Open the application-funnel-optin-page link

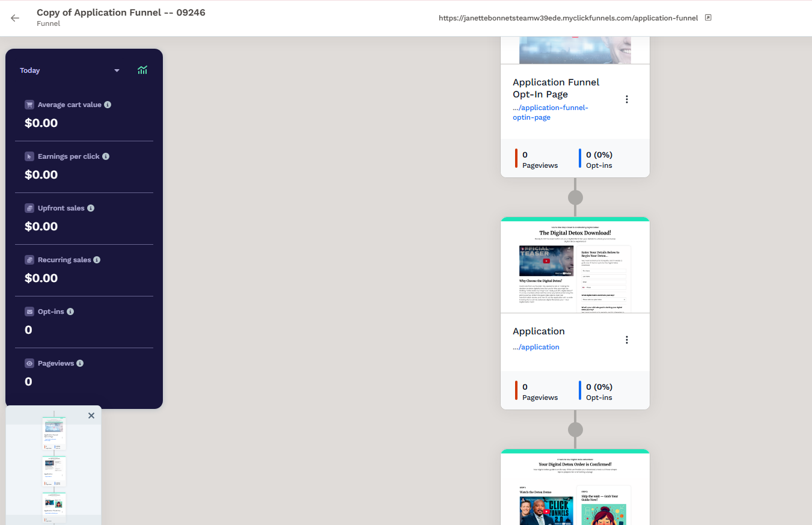pyautogui.click(x=550, y=112)
